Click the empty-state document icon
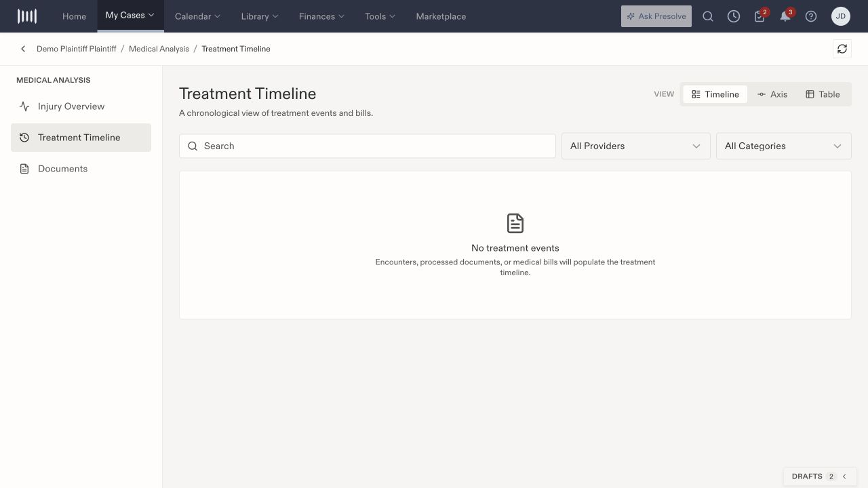The image size is (868, 488). pyautogui.click(x=515, y=223)
